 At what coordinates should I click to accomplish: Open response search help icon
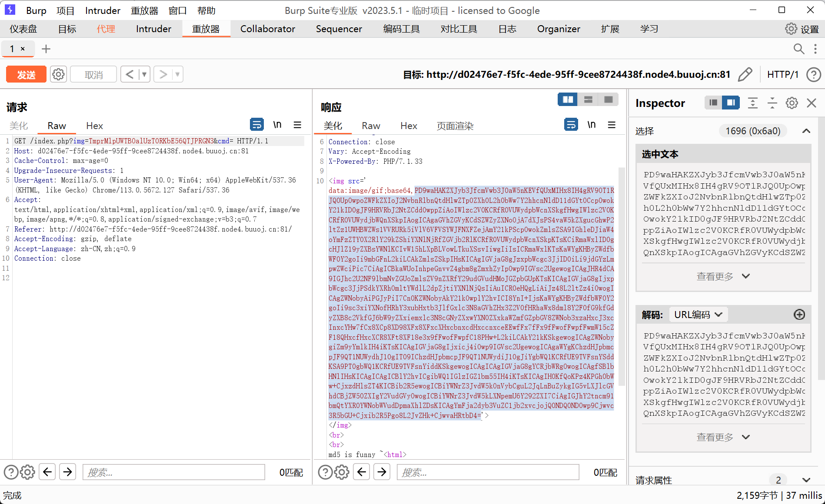click(x=325, y=472)
